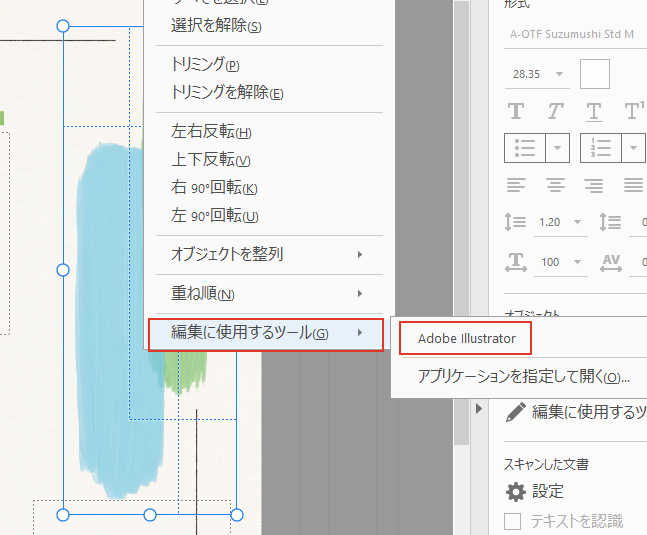Click the bottom-right selection handle

[x=237, y=515]
